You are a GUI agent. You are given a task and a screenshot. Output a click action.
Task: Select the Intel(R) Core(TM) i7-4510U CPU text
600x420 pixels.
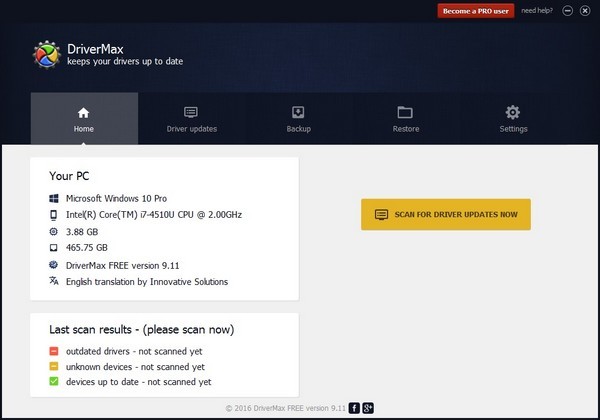154,215
